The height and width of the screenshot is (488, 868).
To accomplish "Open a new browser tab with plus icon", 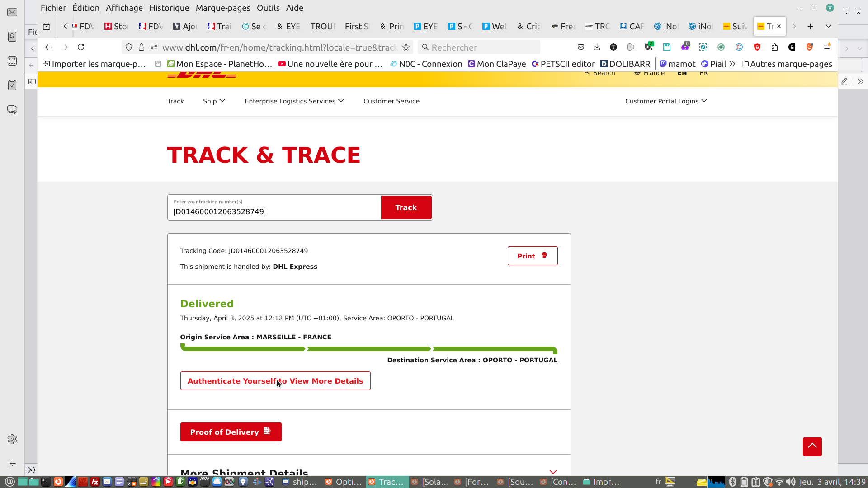I will tap(810, 26).
